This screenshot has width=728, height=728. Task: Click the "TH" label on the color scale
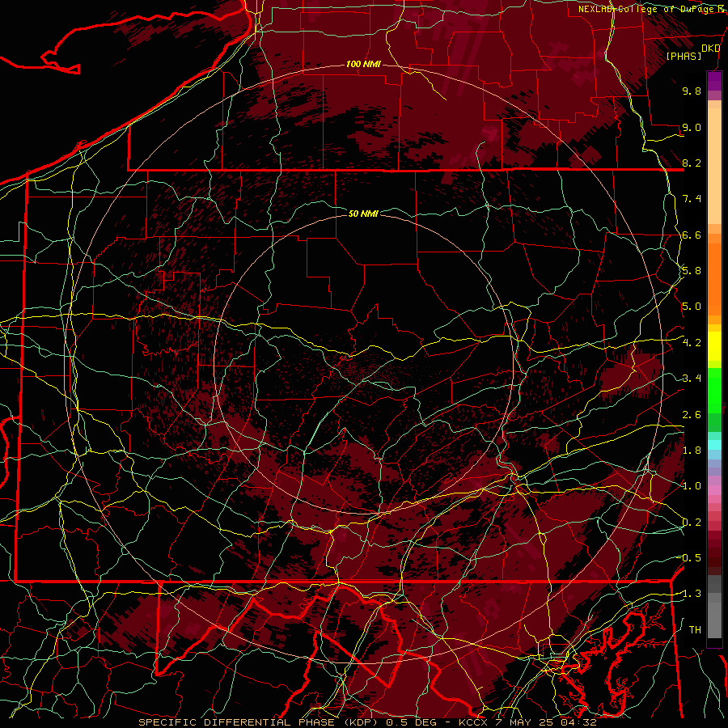pos(695,630)
